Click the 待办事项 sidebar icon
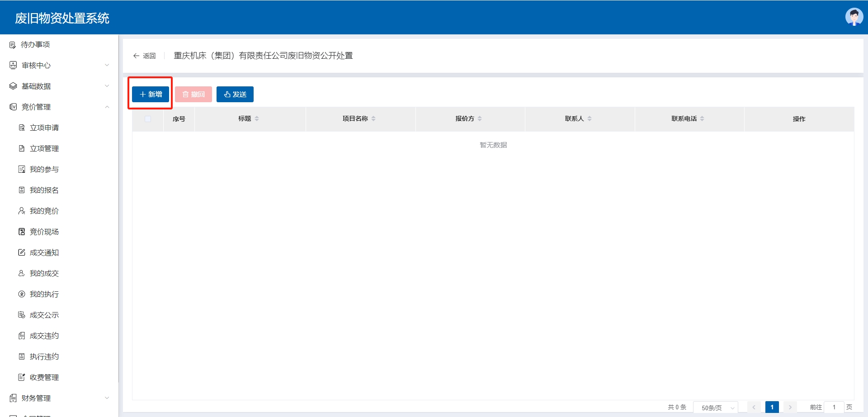Screen dimensions: 868x417 (x=13, y=45)
